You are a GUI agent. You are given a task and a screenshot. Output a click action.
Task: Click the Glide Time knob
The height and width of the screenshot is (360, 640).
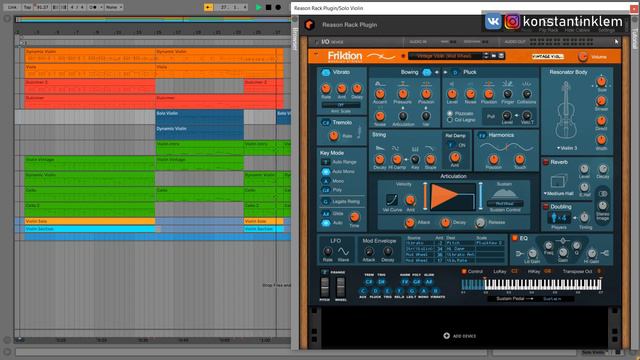tap(354, 217)
